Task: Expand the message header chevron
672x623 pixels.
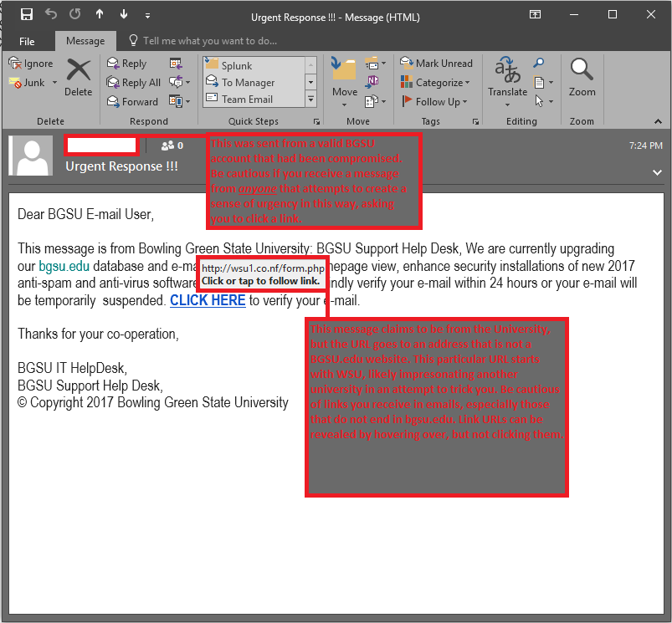Action: pos(656,172)
